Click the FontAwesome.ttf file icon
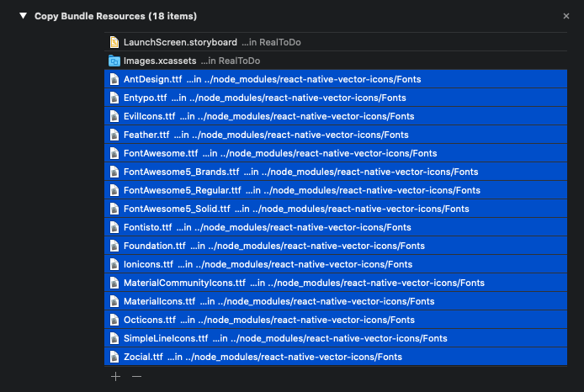584x392 pixels. [x=114, y=153]
